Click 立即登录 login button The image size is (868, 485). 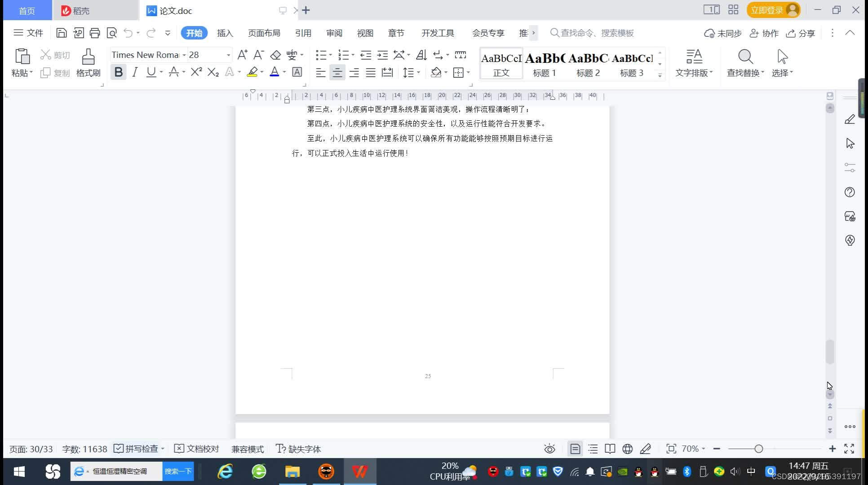773,9
